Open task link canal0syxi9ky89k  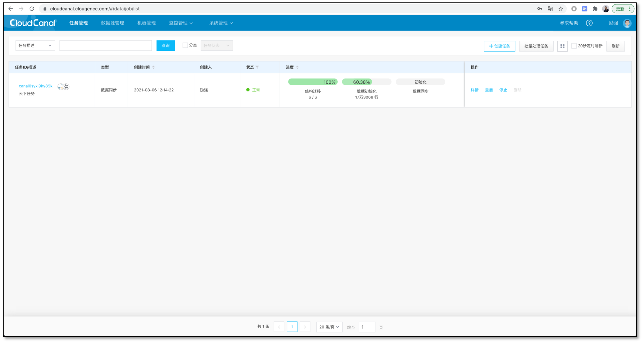tap(36, 86)
